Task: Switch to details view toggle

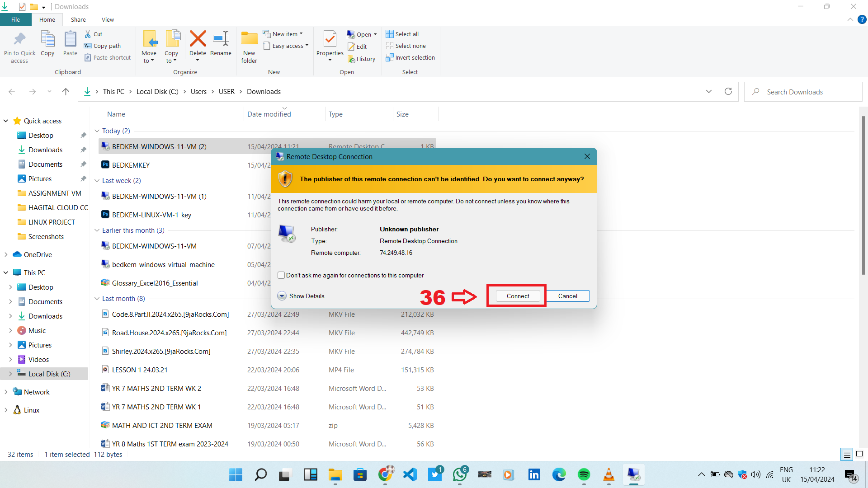Action: 847,454
